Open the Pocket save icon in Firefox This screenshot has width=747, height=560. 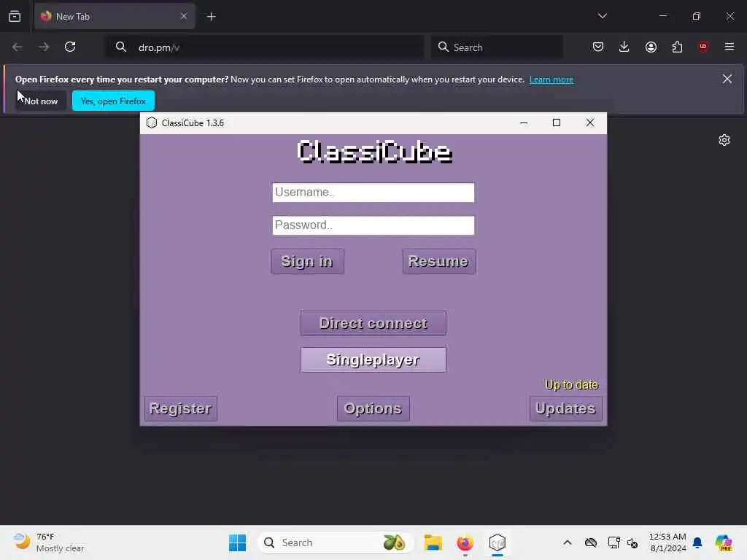tap(598, 47)
